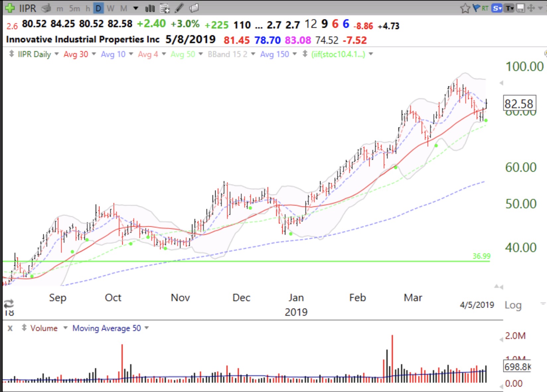Select the pencil drawing tools icon

180,8
